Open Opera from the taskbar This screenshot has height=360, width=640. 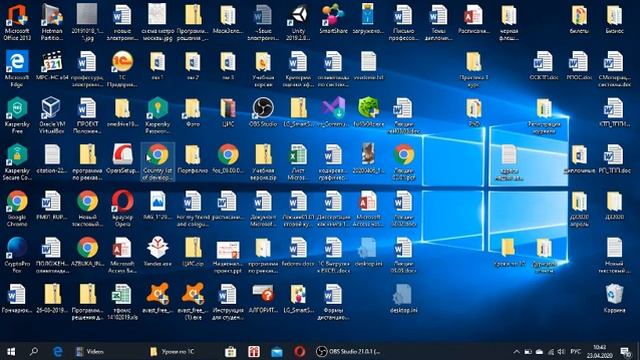(300, 351)
